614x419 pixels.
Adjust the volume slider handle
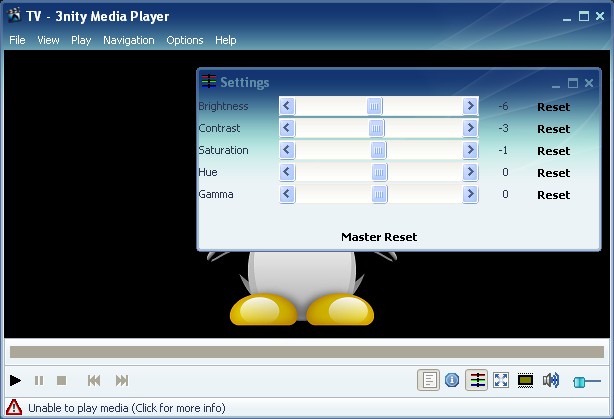pyautogui.click(x=579, y=381)
